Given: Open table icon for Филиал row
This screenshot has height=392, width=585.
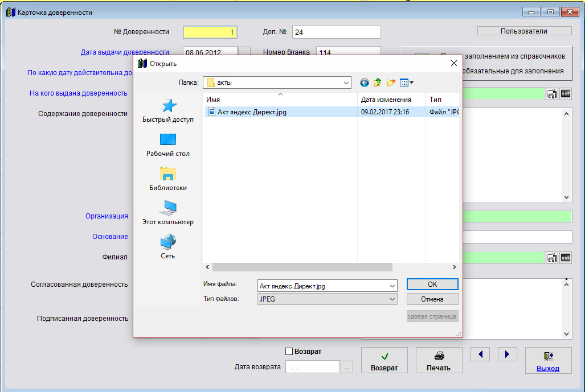Looking at the screenshot, I should [566, 258].
